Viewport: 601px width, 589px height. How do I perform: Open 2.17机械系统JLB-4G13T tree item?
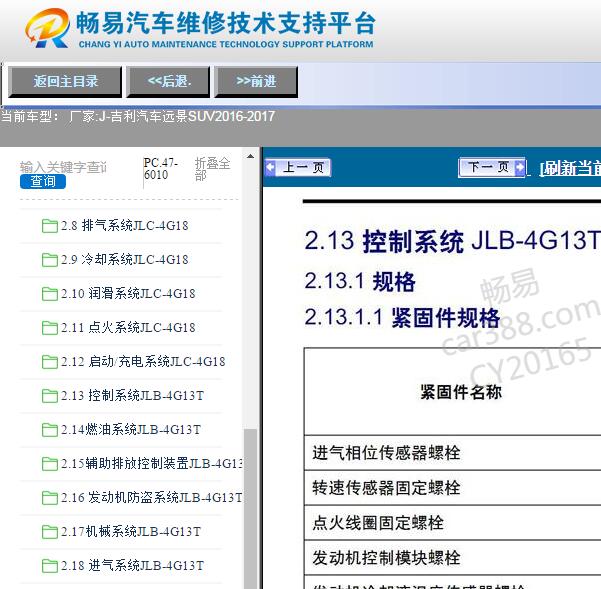131,532
